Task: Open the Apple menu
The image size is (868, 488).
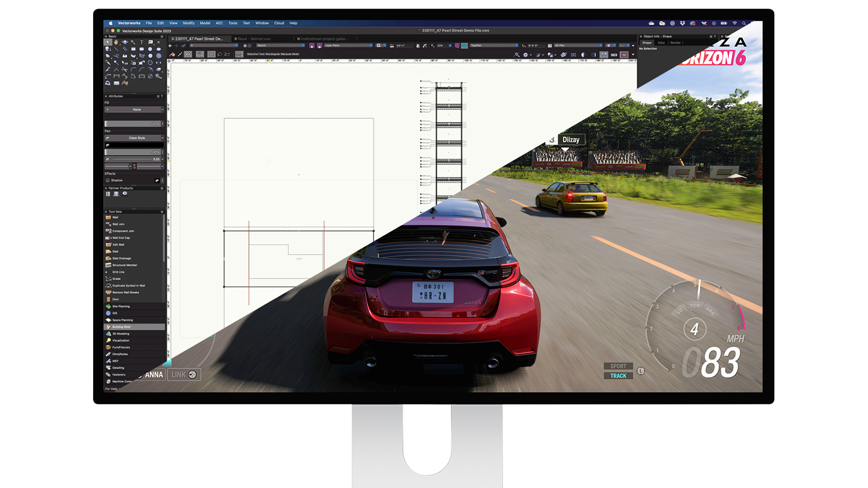Action: (x=110, y=23)
